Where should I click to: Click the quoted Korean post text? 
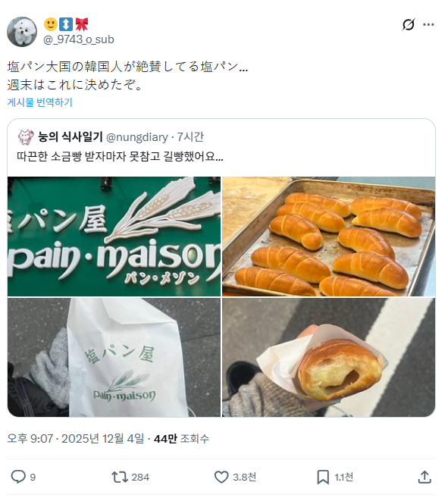pos(120,156)
